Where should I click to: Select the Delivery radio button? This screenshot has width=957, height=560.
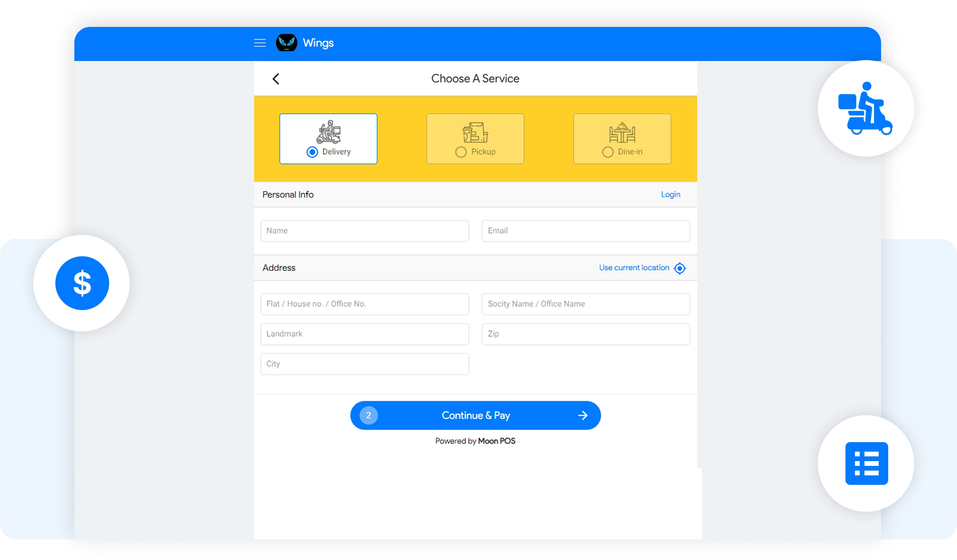pos(312,152)
